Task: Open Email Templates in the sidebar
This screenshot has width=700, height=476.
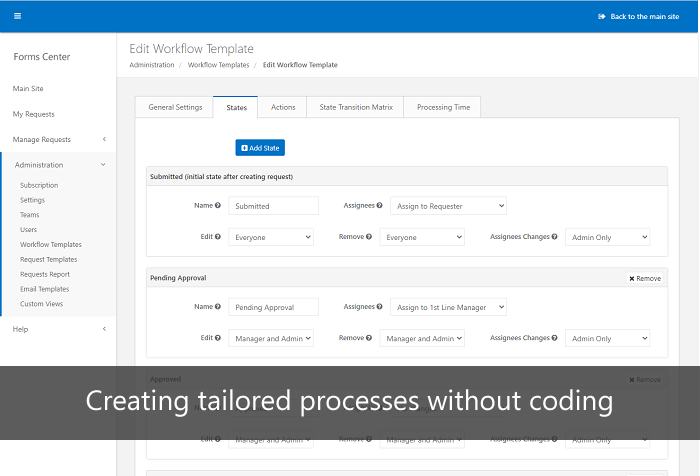Action: 44,288
